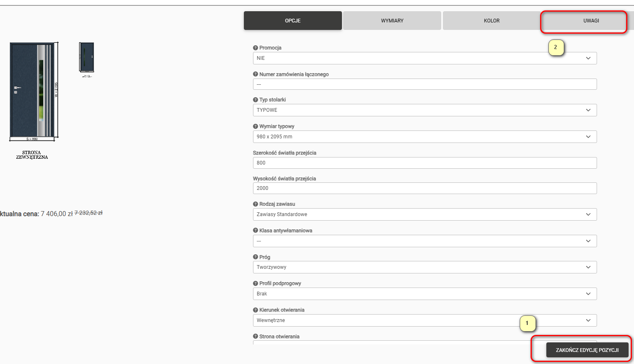Click help icon next to Kierunek otwierania
The height and width of the screenshot is (364, 634).
[256, 310]
